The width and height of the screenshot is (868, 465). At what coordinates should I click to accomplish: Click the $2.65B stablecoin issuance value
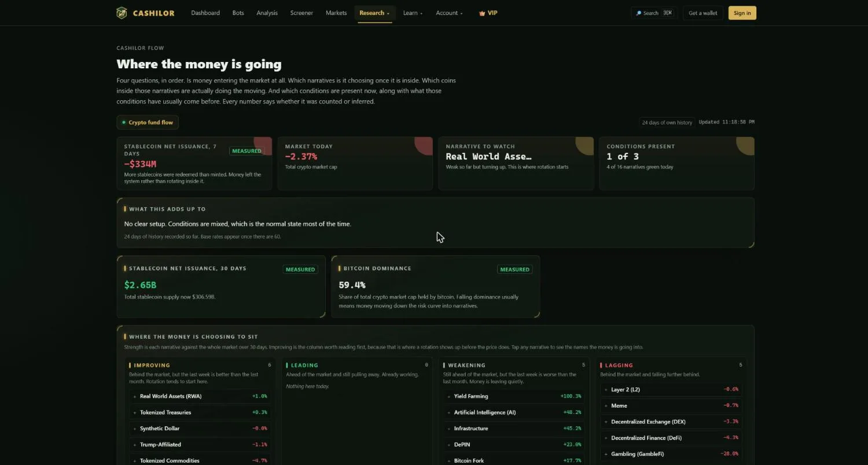[x=140, y=285]
